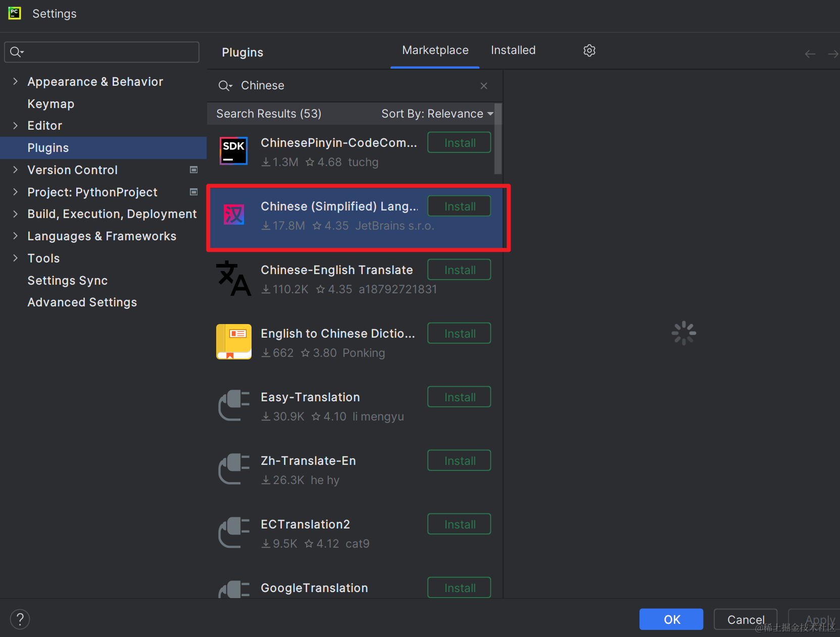
Task: Click the Easy-Translation plug icon
Action: (234, 405)
